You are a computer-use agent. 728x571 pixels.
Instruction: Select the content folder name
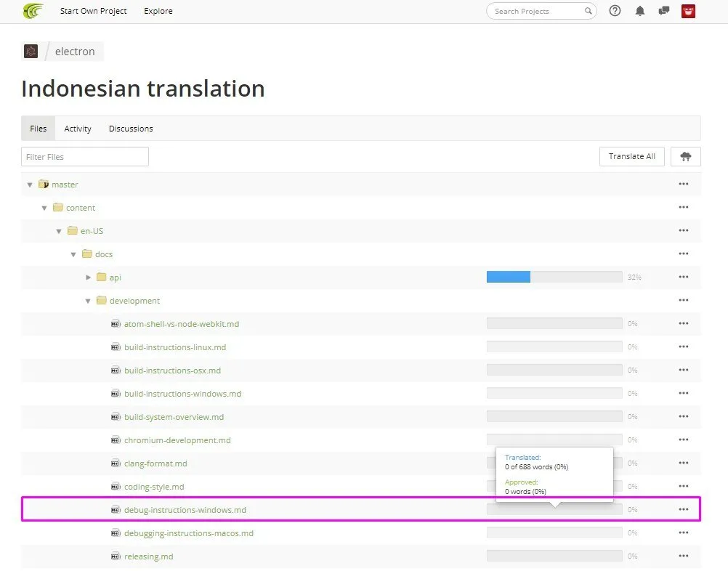click(81, 208)
